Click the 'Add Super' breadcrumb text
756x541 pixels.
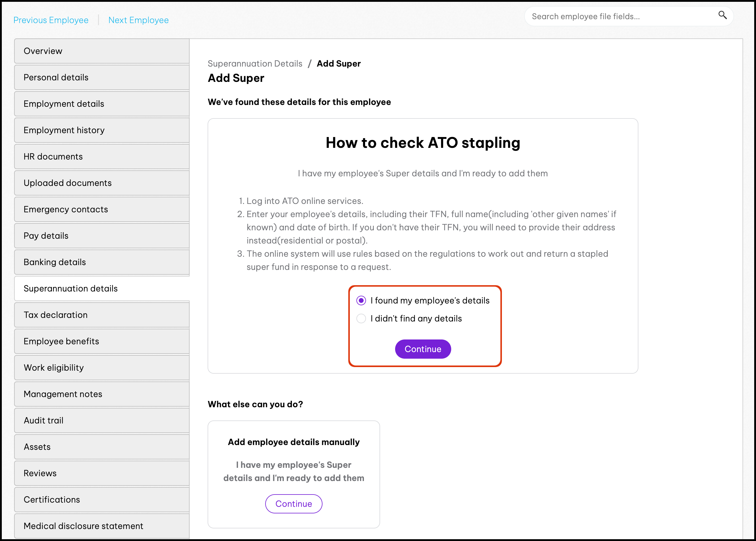point(338,64)
